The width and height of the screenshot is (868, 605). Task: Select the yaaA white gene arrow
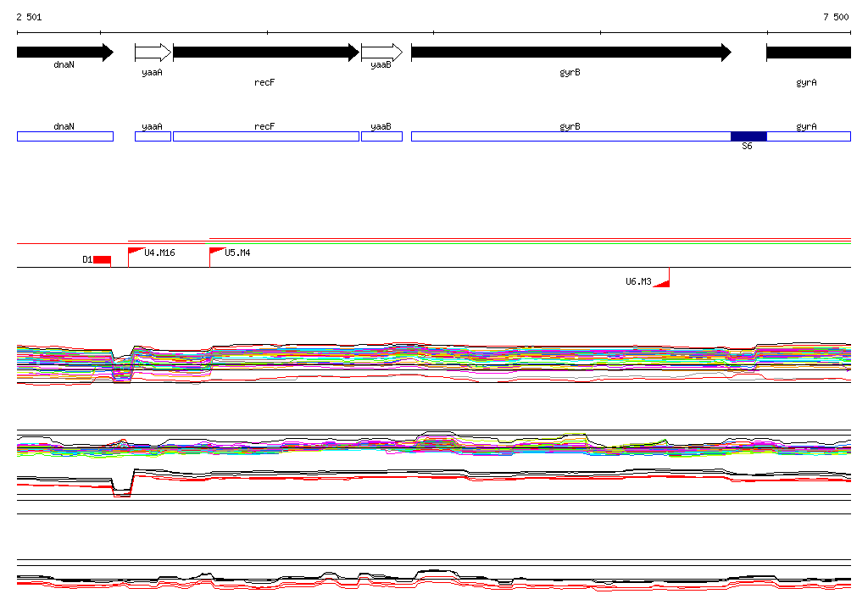153,53
